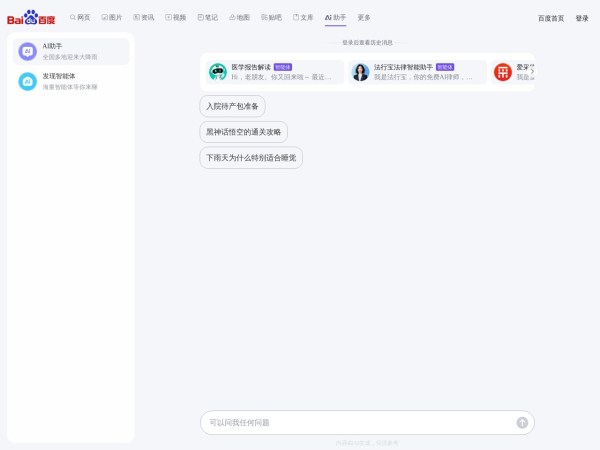Select the 法行宝法律智能助手 avatar
Image resolution: width=600 pixels, height=450 pixels.
click(360, 72)
